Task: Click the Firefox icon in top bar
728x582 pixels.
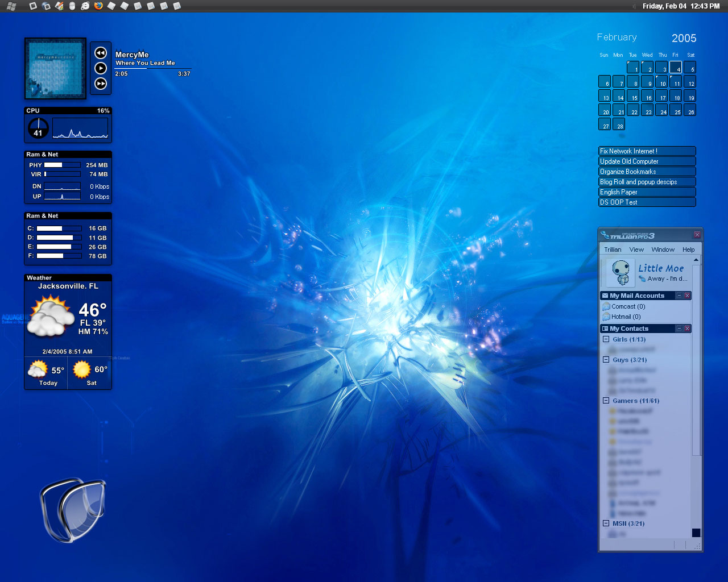Action: (98, 6)
